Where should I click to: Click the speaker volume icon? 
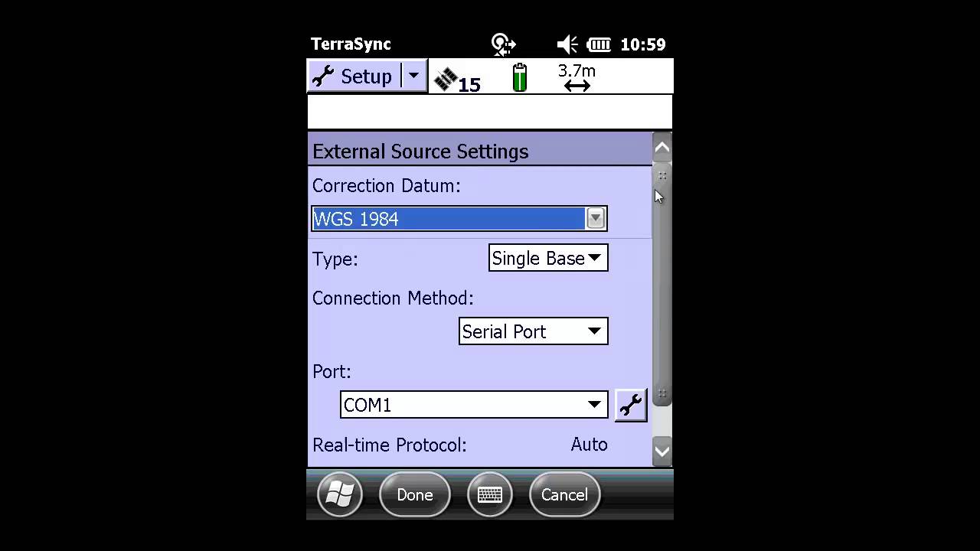click(567, 44)
